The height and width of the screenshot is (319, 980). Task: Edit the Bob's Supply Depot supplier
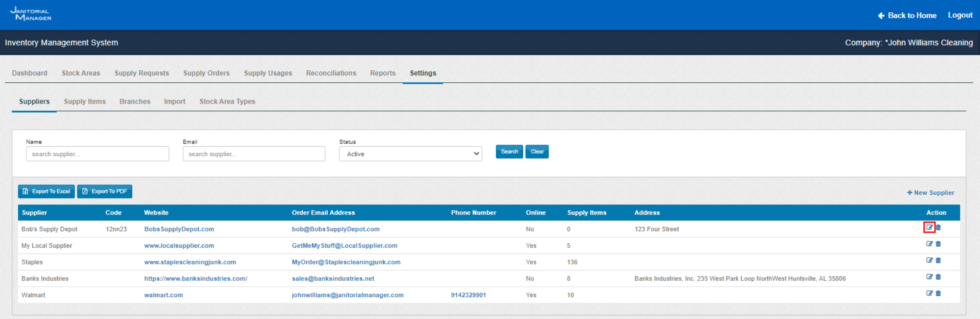[x=929, y=227]
